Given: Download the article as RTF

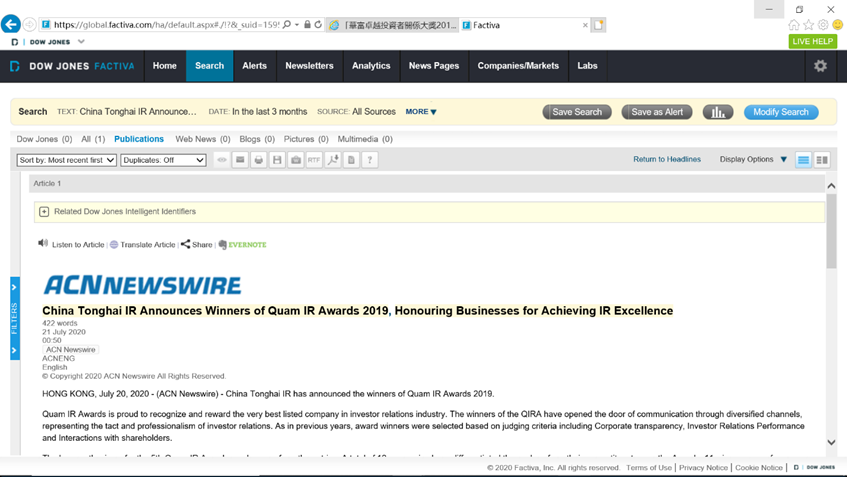Looking at the screenshot, I should [314, 160].
